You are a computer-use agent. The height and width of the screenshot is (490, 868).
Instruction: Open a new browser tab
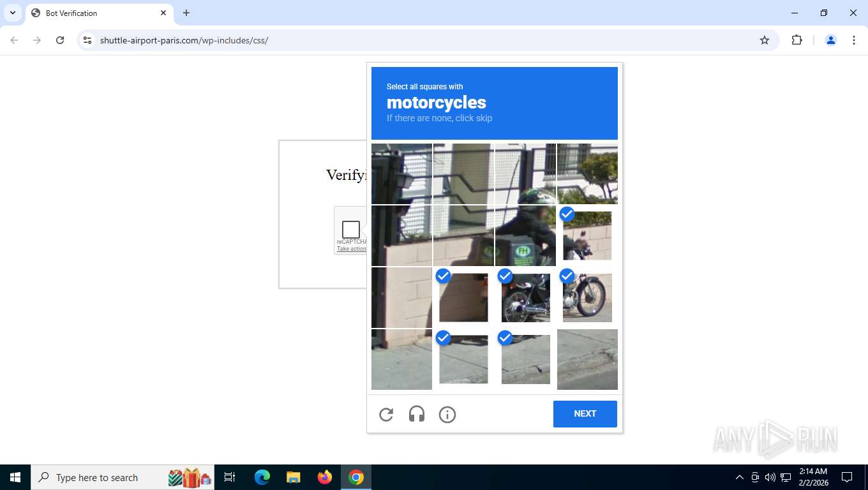pyautogui.click(x=186, y=13)
